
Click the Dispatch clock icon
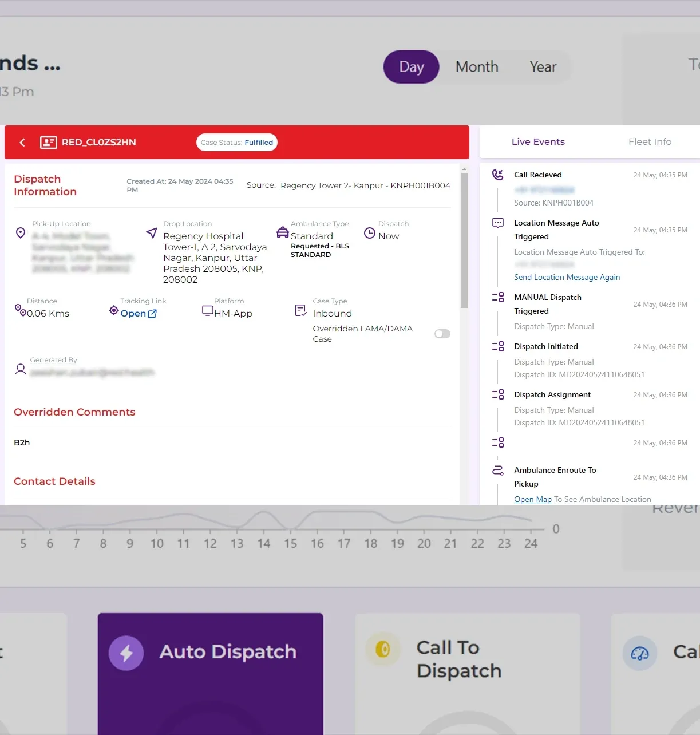click(x=370, y=234)
